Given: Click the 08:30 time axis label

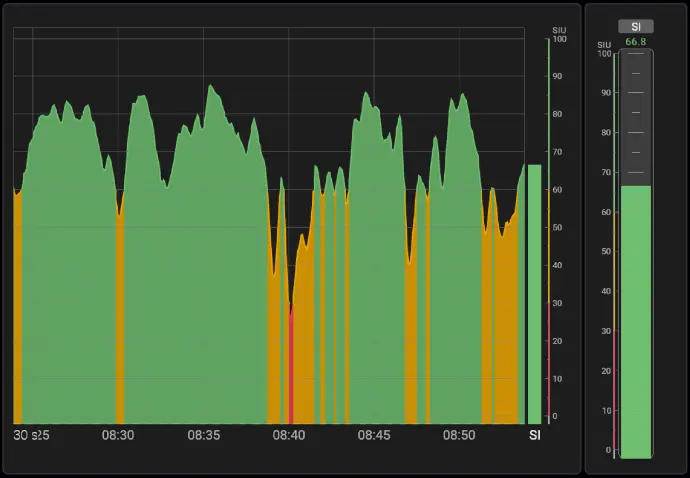Looking at the screenshot, I should [118, 435].
